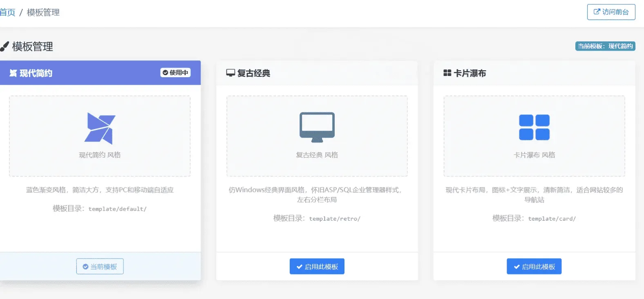Click the brush icon beside 模板管理 heading
Image resolution: width=644 pixels, height=299 pixels.
click(x=4, y=47)
